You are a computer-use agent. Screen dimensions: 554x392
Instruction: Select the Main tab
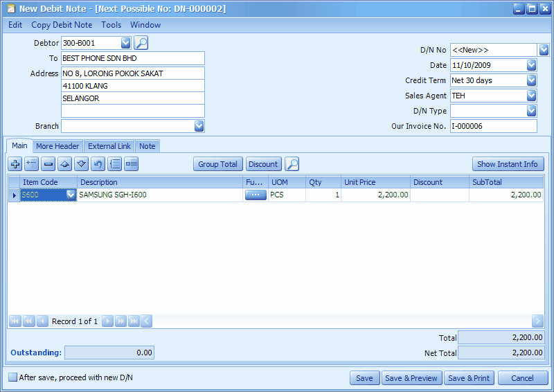point(19,145)
